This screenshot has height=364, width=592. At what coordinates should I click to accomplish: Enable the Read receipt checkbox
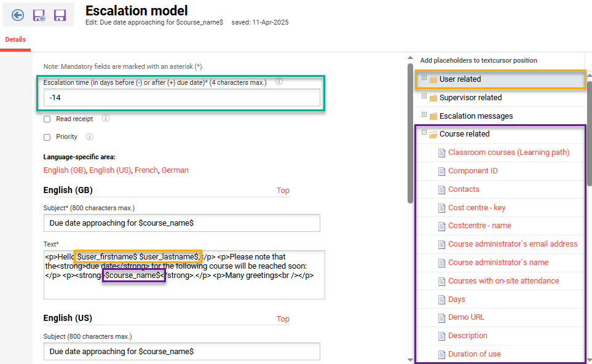pos(47,119)
